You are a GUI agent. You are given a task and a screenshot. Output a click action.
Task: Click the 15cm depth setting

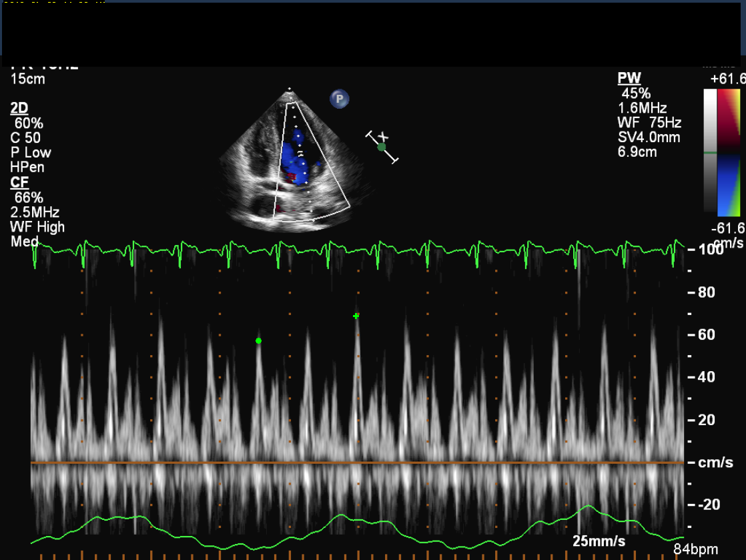28,79
